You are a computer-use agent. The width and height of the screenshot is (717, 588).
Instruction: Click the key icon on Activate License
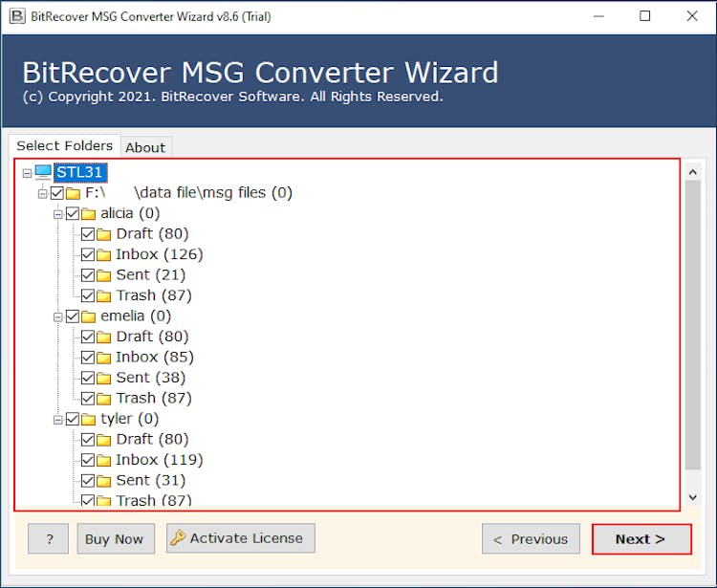tap(178, 538)
